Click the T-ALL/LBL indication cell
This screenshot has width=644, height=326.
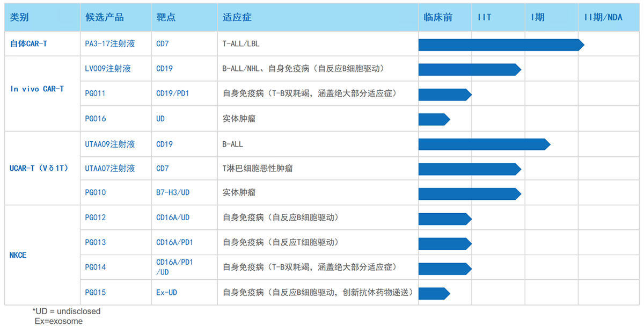[241, 44]
